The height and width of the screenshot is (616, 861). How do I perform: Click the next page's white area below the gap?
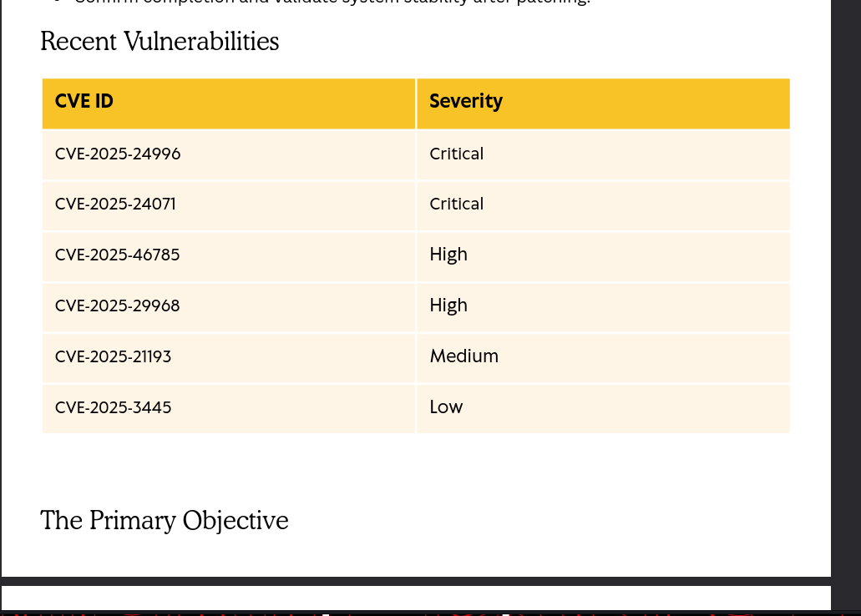point(416,597)
